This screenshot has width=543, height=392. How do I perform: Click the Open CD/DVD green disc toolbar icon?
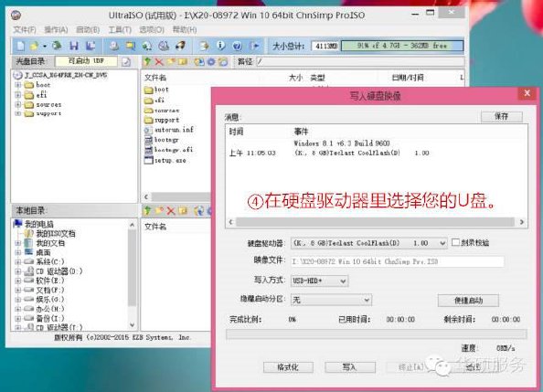57,46
